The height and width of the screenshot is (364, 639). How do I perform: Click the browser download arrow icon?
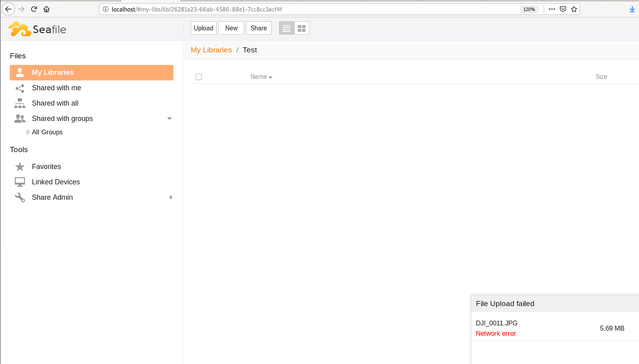(x=632, y=9)
